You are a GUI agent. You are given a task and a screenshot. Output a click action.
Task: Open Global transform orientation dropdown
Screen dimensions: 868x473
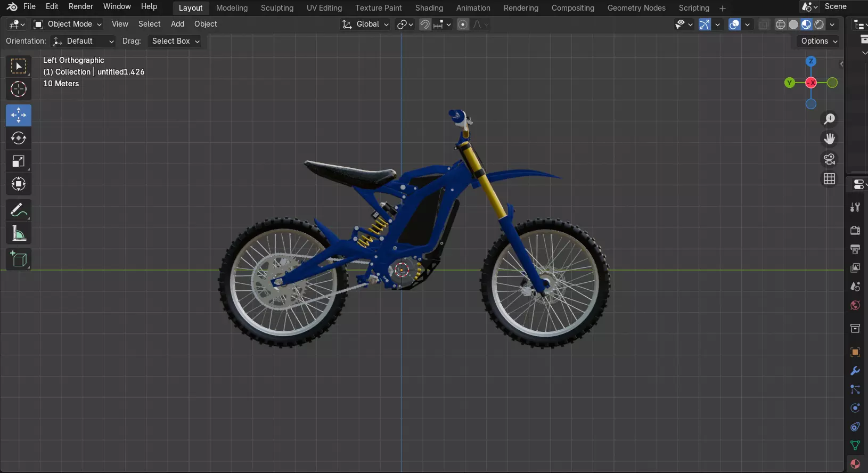[365, 24]
